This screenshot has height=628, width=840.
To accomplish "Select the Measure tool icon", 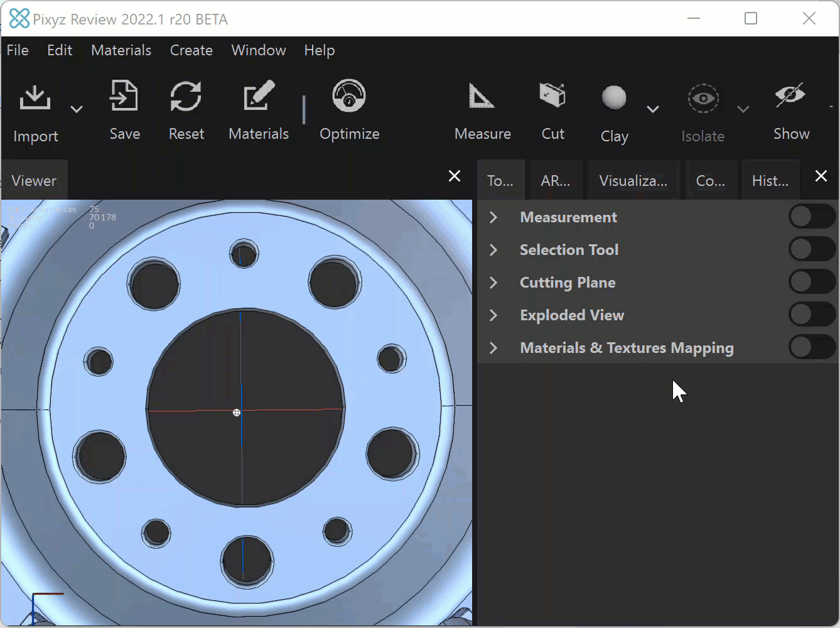I will (482, 96).
